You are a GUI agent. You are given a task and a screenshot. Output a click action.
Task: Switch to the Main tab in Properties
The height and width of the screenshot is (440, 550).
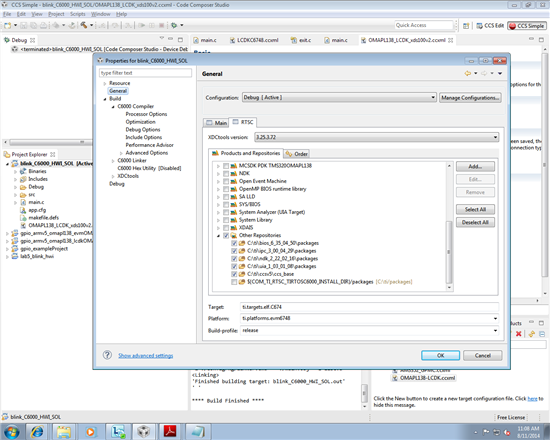coord(216,122)
